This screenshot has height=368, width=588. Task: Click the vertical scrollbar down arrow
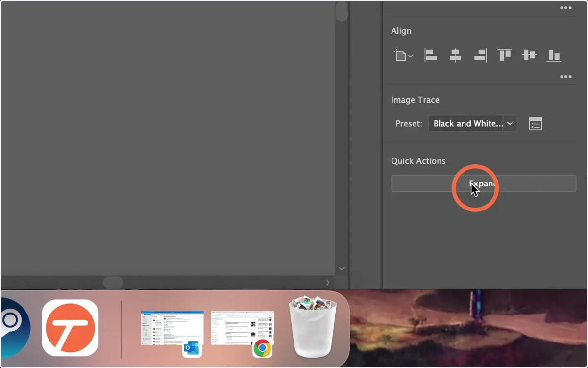pos(342,268)
